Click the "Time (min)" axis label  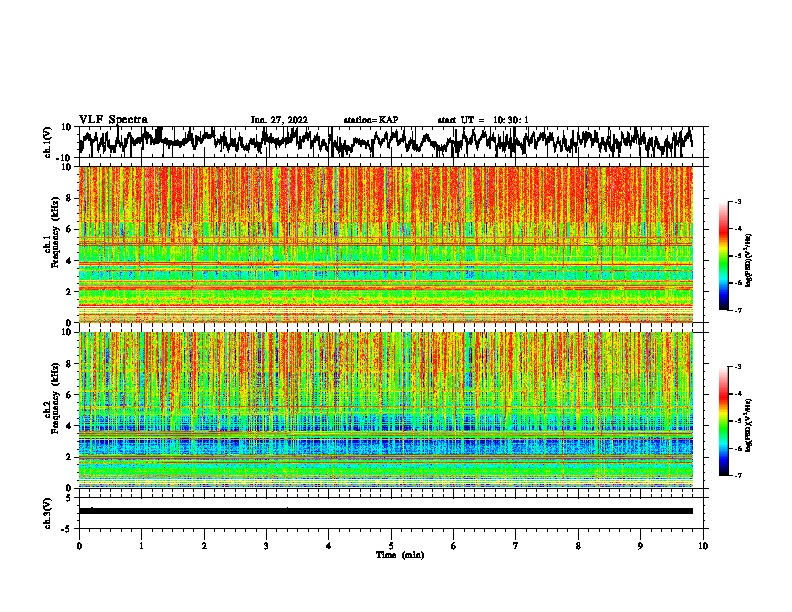click(x=400, y=555)
